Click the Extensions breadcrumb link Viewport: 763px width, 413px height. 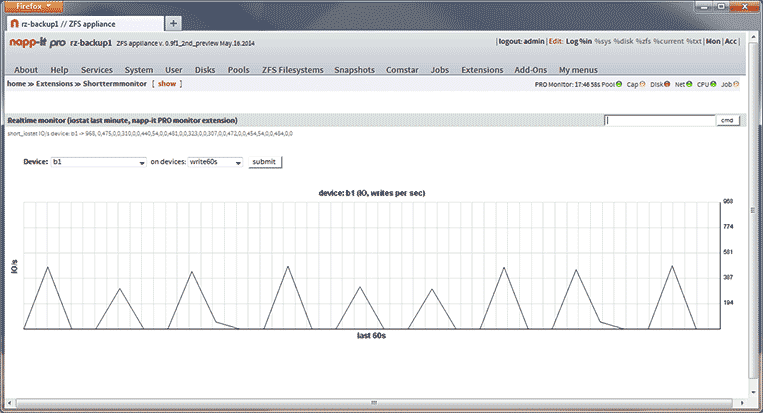click(x=54, y=84)
